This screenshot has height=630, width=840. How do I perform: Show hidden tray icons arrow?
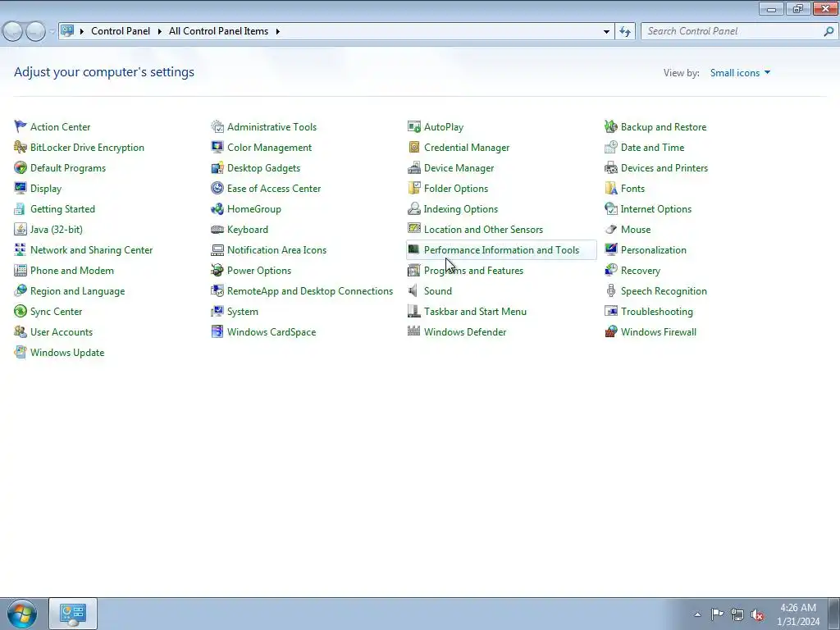tap(697, 614)
